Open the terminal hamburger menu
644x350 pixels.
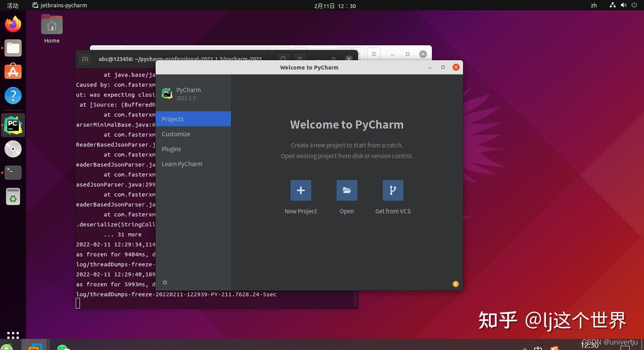pyautogui.click(x=300, y=59)
